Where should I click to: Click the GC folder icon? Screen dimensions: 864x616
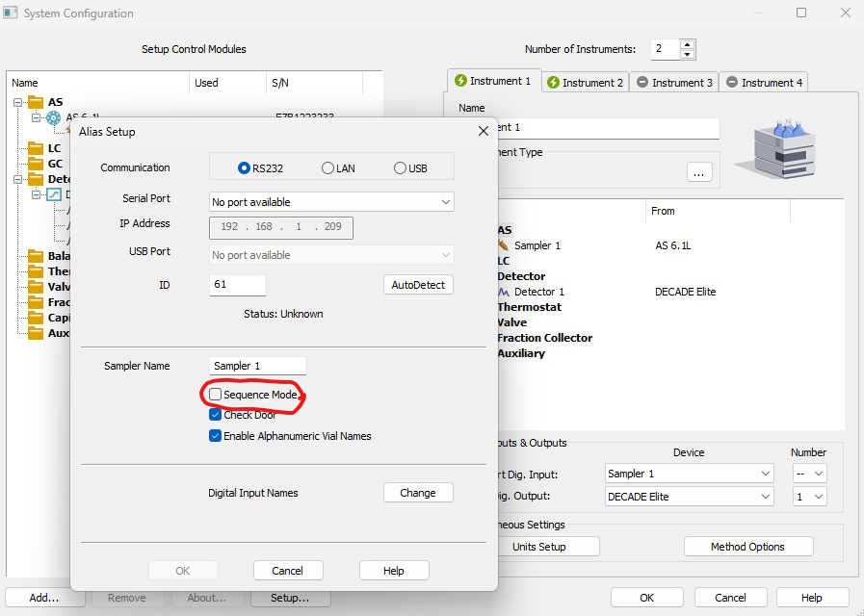36,164
